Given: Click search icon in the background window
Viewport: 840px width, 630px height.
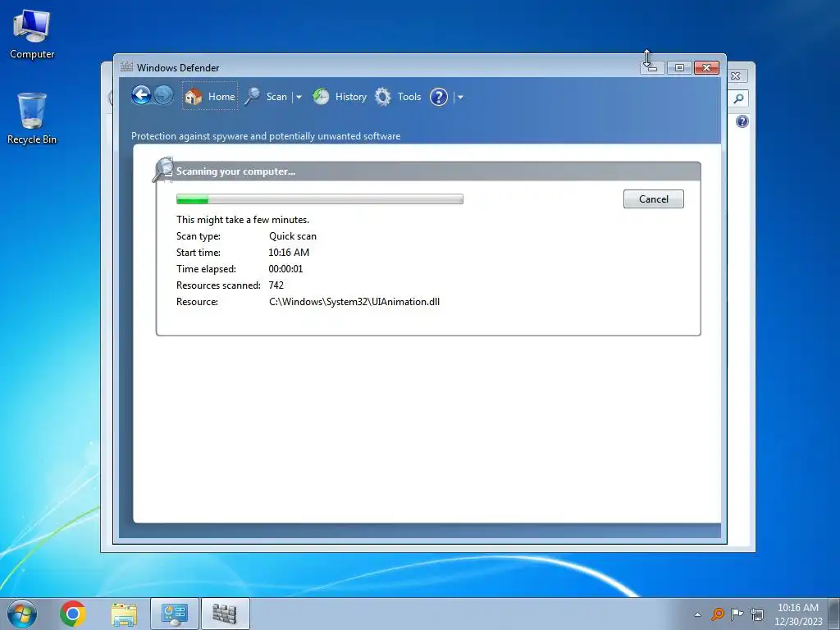Looking at the screenshot, I should pyautogui.click(x=738, y=98).
